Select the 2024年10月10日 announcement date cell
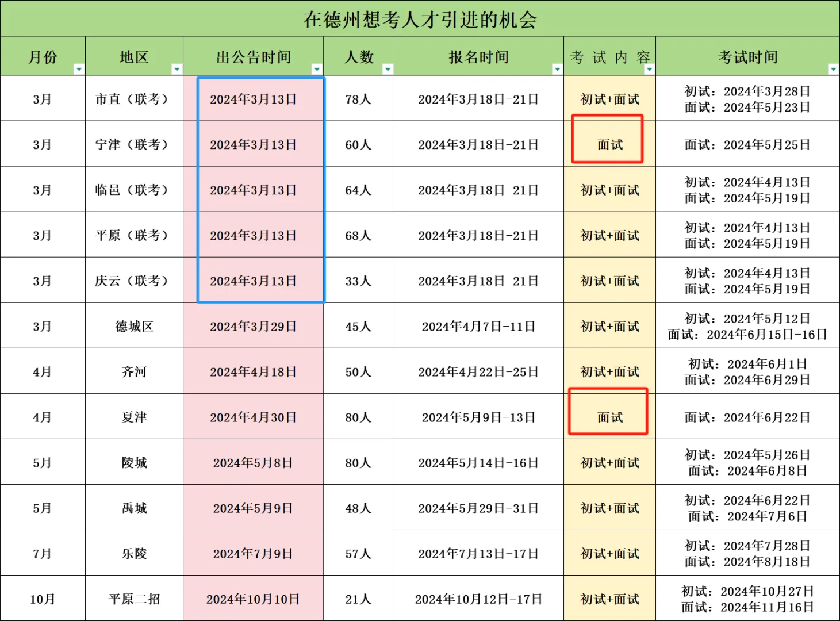The image size is (840, 621). coord(253,598)
